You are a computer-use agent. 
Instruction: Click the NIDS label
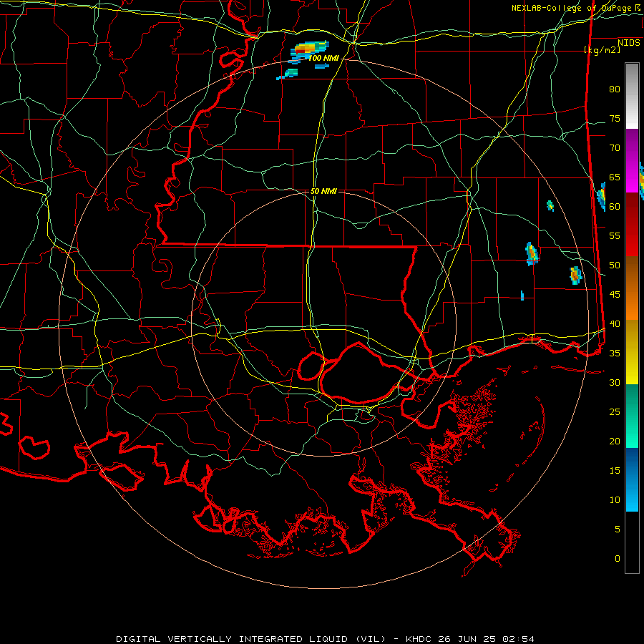pos(629,43)
